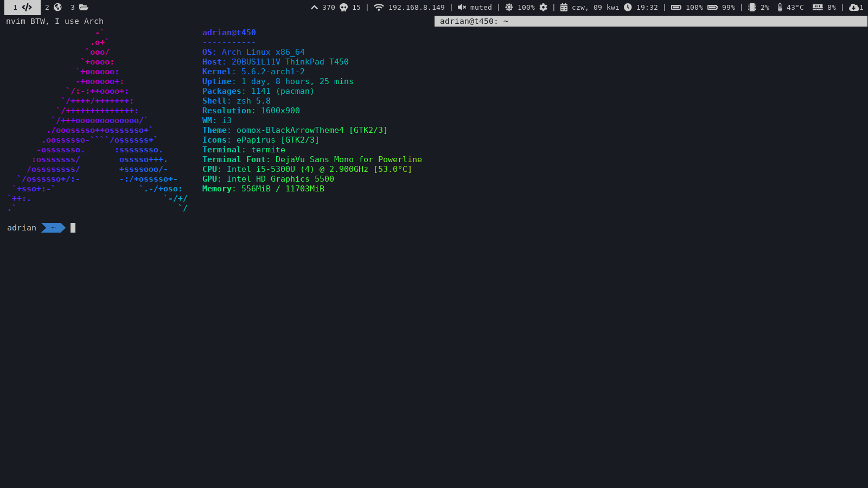Click the Shell: zsh 5.8 line

237,101
